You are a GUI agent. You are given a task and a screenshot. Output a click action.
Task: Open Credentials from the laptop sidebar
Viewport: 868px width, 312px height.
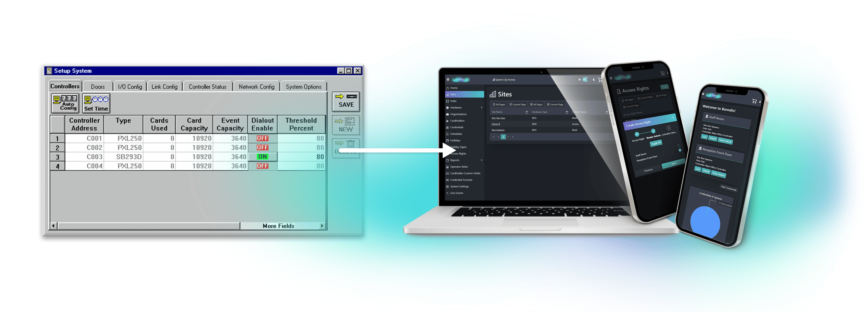[x=464, y=127]
